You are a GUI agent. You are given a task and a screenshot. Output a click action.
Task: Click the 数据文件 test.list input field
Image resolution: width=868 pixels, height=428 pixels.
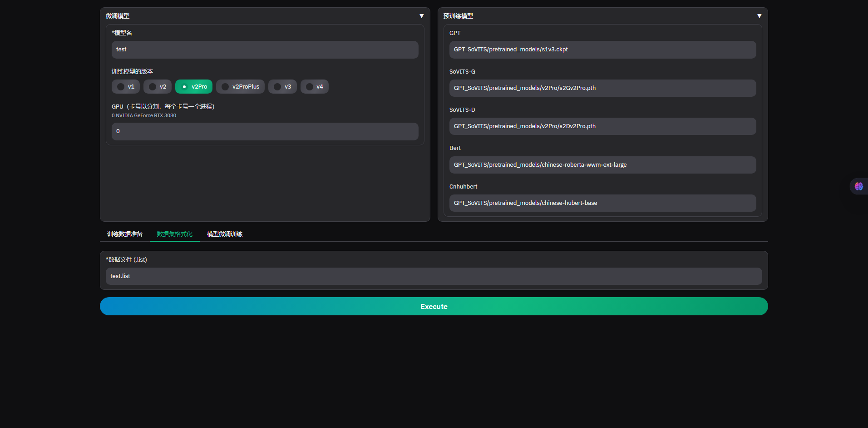434,276
